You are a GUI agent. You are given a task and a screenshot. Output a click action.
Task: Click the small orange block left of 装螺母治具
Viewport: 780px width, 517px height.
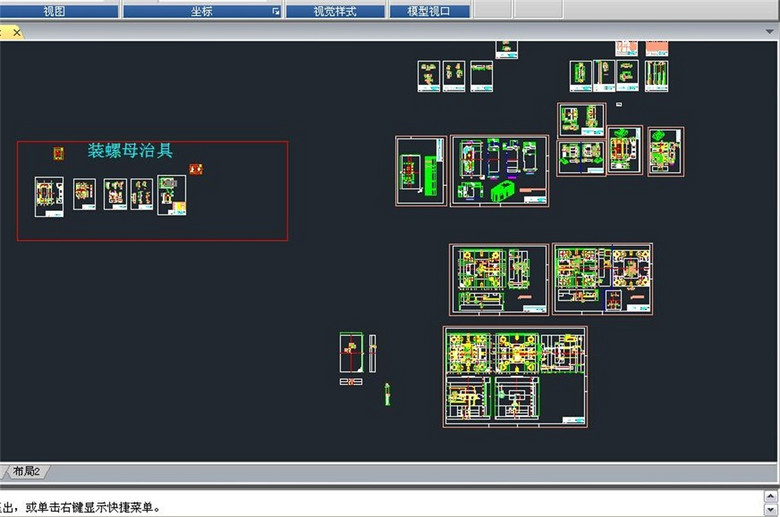58,153
